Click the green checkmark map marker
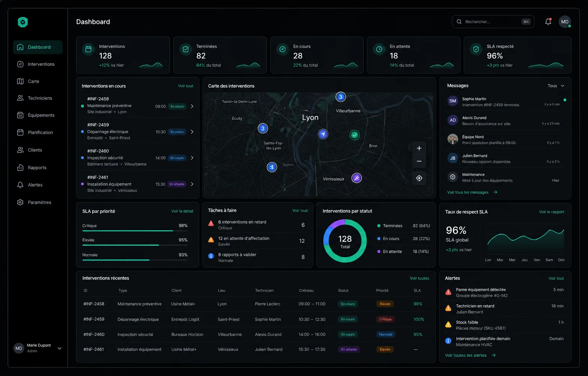Screen dimensions: 588x376 click(355, 135)
